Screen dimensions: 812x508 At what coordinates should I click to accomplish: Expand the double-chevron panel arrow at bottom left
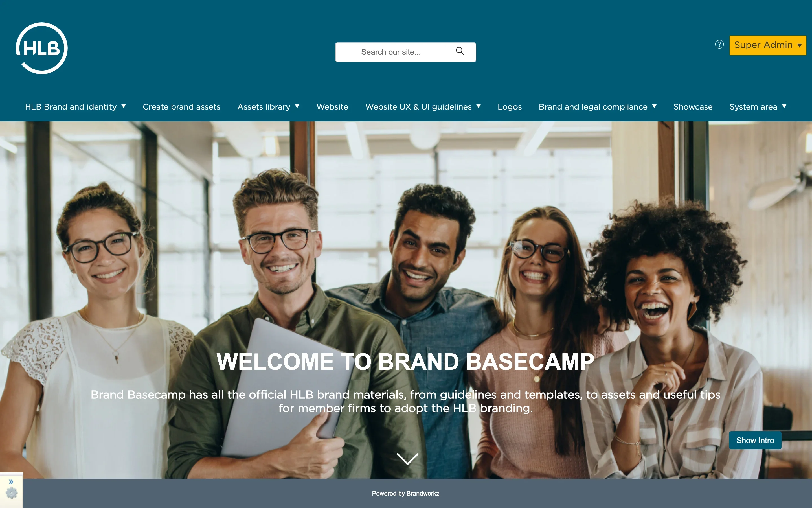(11, 482)
